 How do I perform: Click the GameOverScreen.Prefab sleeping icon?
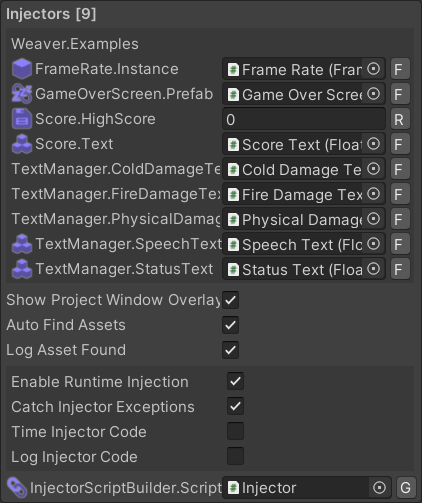click(22, 94)
